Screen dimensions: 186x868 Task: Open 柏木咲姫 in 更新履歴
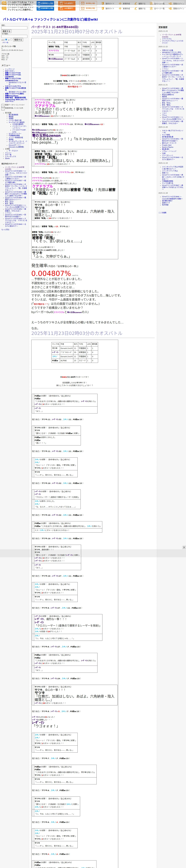[x=165, y=205]
